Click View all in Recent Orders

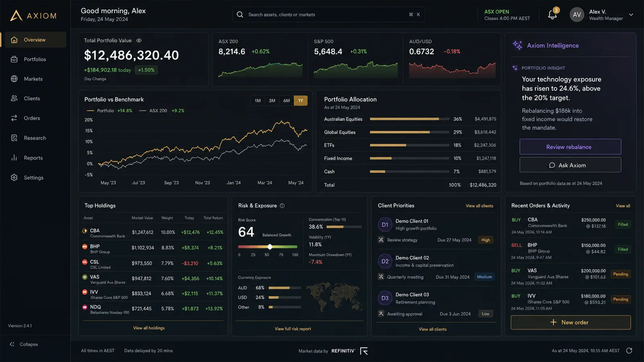click(x=623, y=206)
